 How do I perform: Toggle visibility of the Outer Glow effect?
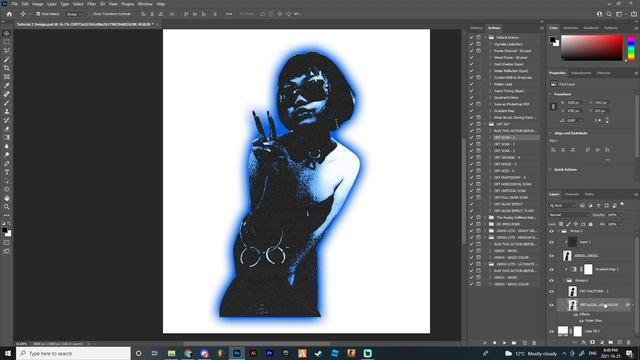coord(581,321)
